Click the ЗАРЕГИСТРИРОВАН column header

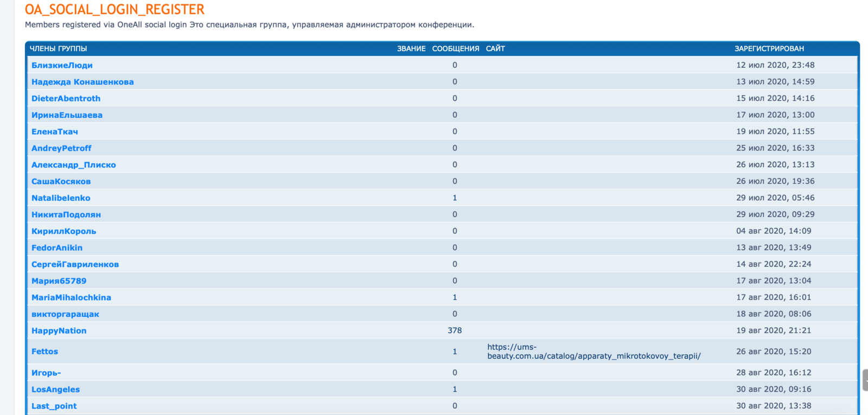[x=769, y=49]
